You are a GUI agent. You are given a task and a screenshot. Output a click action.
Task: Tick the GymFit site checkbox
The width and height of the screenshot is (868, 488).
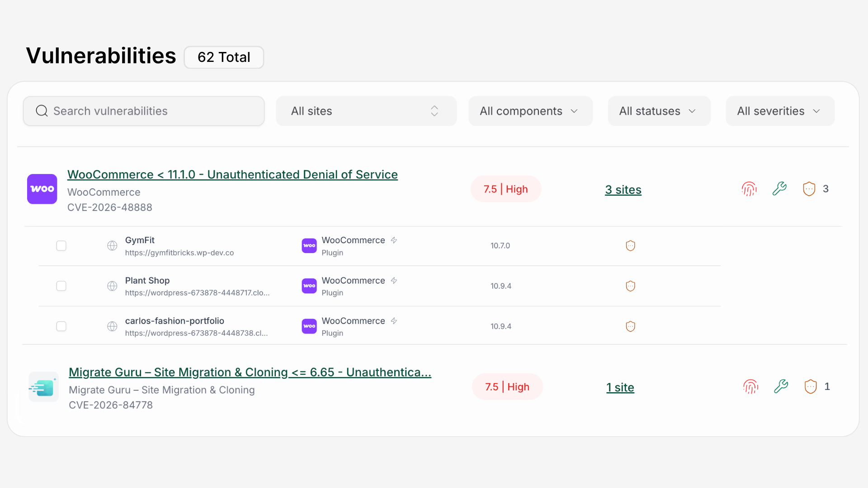61,245
